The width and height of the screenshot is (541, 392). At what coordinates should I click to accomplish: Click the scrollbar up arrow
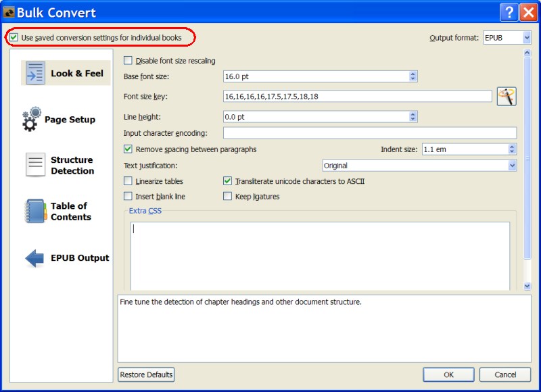click(527, 53)
